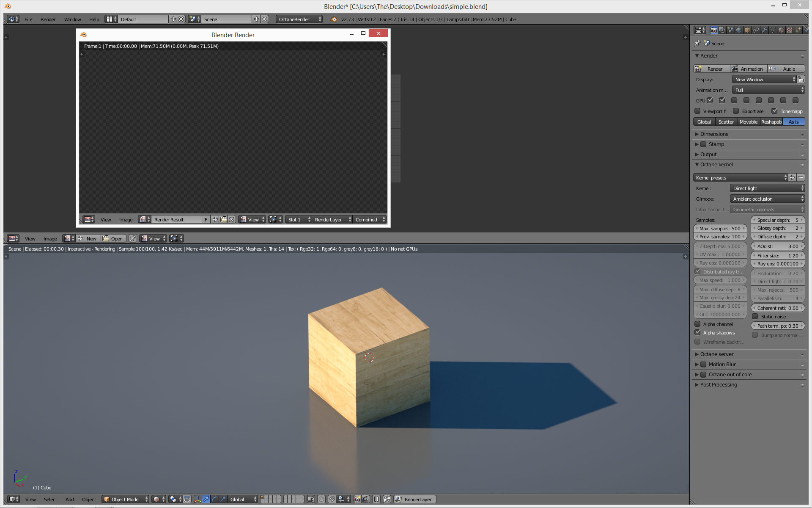Click the pause render icon in 3D header
Image resolution: width=812 pixels, height=508 pixels.
pyautogui.click(x=376, y=499)
